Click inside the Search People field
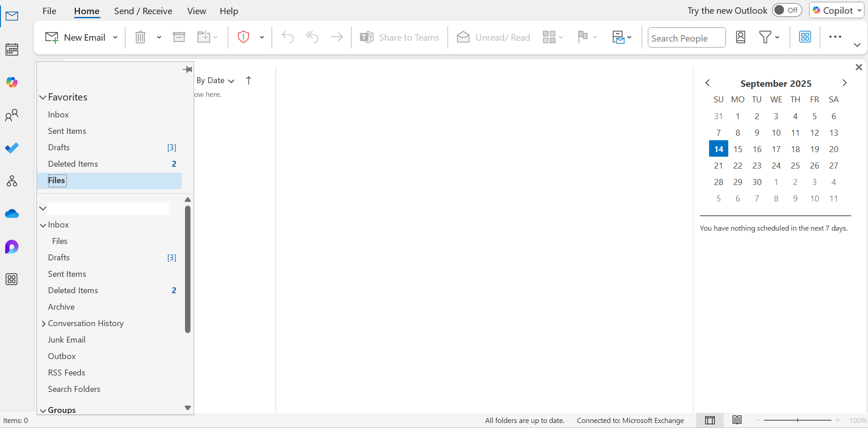Viewport: 868px width, 428px height. [x=686, y=37]
